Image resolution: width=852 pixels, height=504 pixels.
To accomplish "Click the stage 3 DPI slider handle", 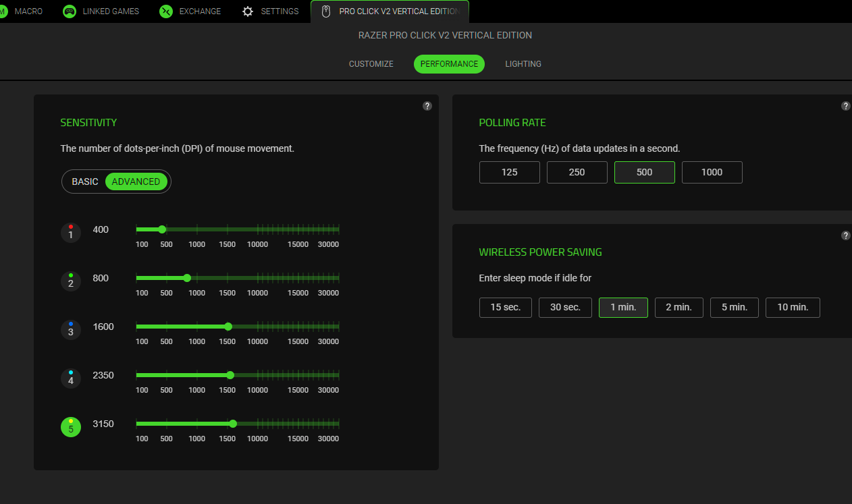I will click(x=228, y=327).
